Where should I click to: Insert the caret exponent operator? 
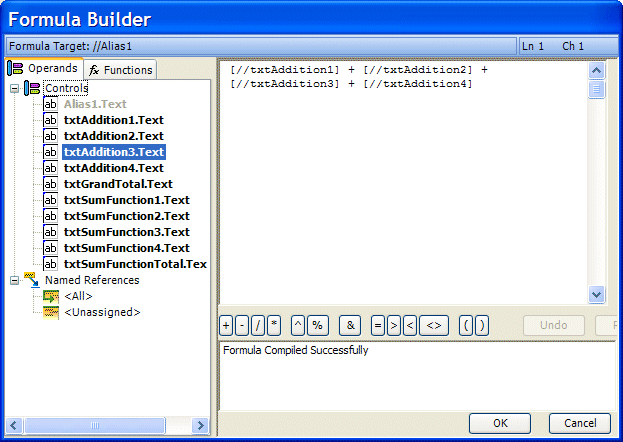pyautogui.click(x=298, y=325)
